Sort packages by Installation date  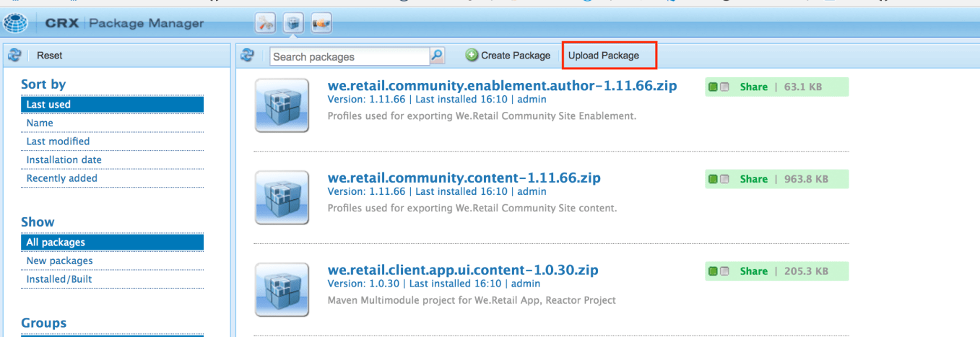(64, 159)
